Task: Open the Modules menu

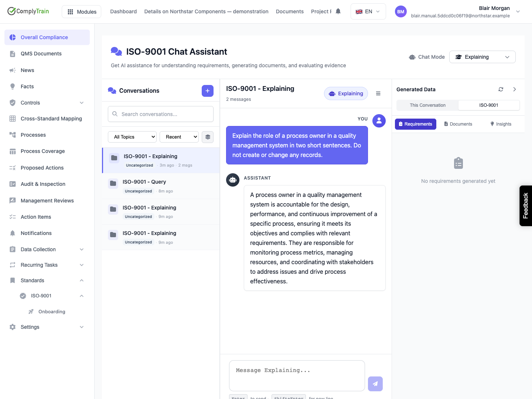Action: [82, 12]
